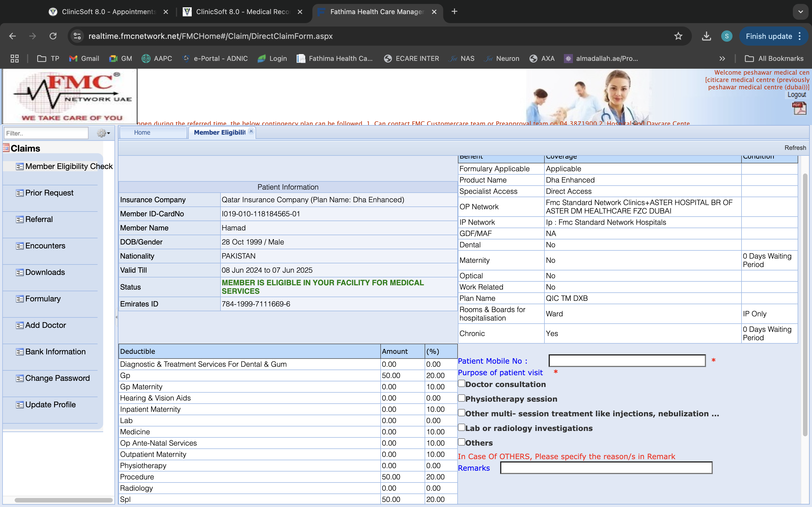Click the Logout link
Viewport: 812px width, 507px height.
796,95
